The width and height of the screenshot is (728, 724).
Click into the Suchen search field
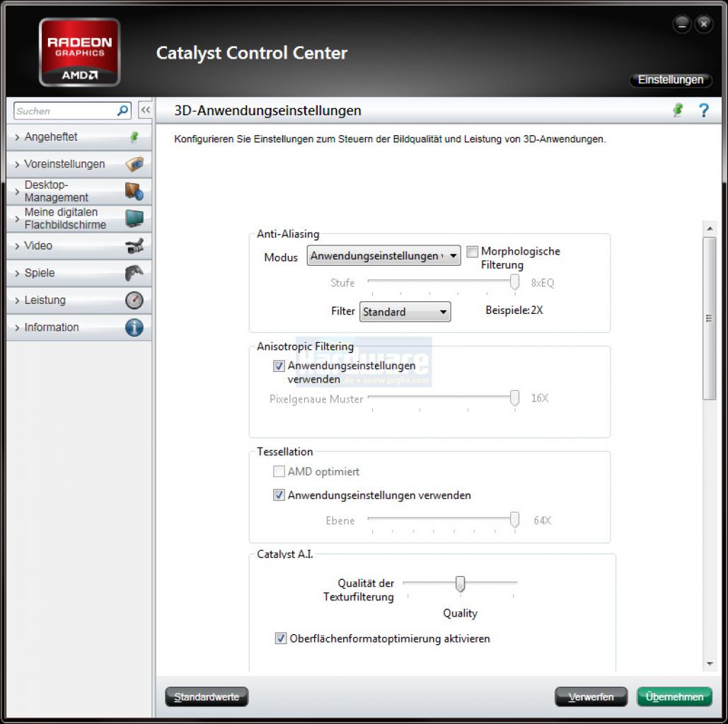(65, 111)
